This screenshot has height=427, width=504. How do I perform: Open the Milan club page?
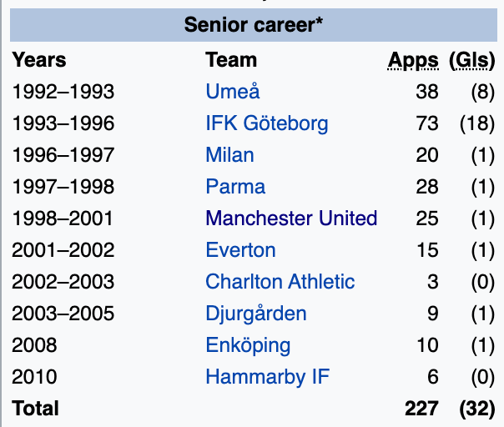pyautogui.click(x=229, y=155)
